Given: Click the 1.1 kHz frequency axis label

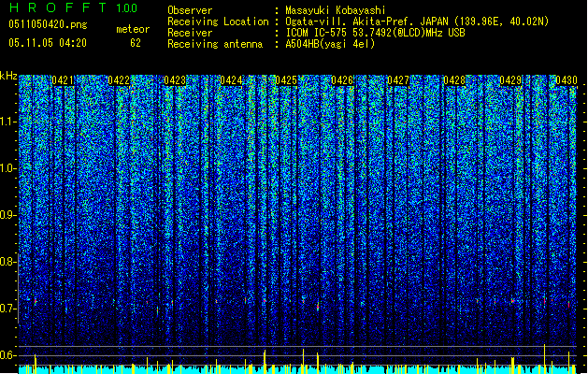Looking at the screenshot, I should [x=7, y=122].
